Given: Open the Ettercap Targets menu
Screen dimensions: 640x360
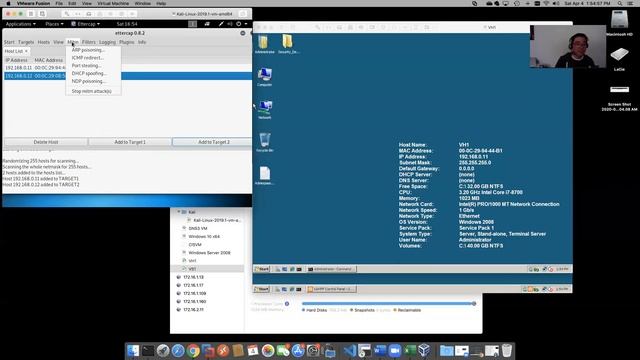Looking at the screenshot, I should tap(26, 42).
